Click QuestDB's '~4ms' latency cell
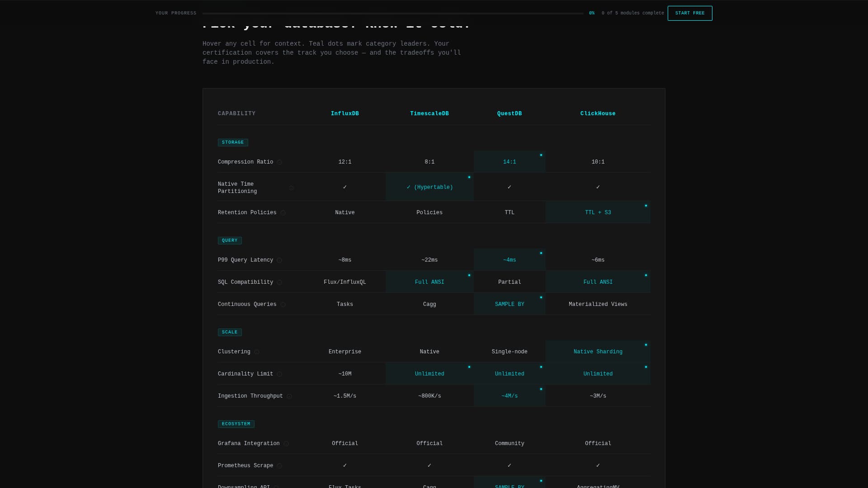 pyautogui.click(x=509, y=260)
